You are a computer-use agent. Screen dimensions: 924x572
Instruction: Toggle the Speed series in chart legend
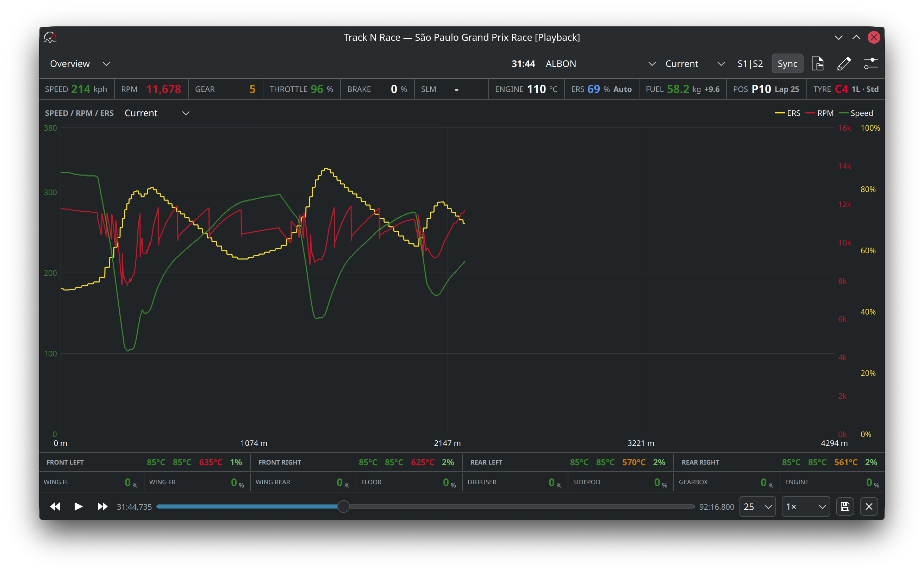pos(856,113)
